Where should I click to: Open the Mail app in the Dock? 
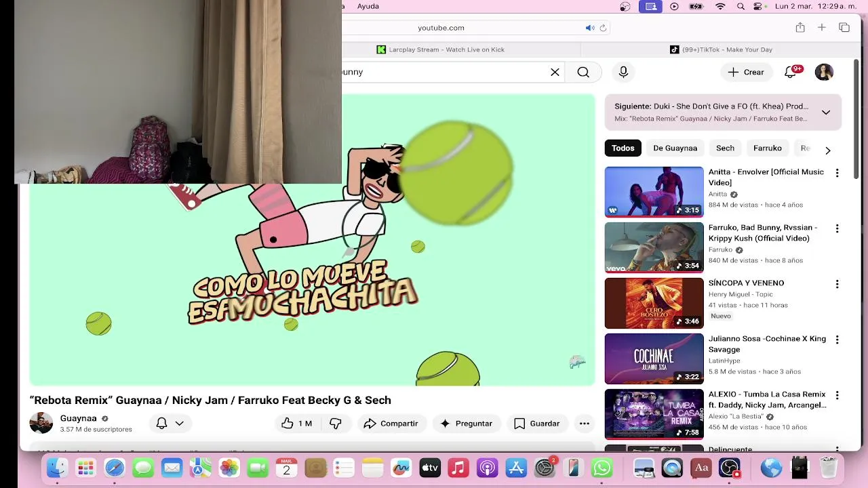(172, 468)
